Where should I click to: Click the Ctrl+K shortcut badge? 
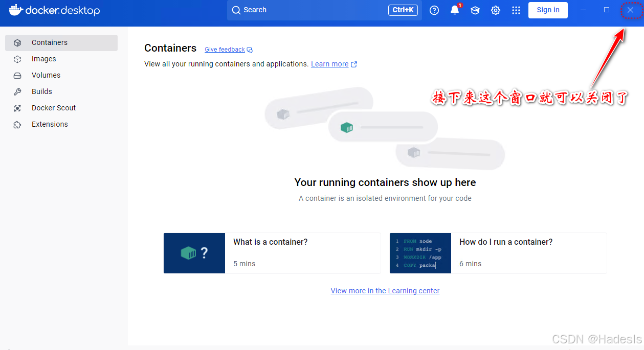(403, 10)
